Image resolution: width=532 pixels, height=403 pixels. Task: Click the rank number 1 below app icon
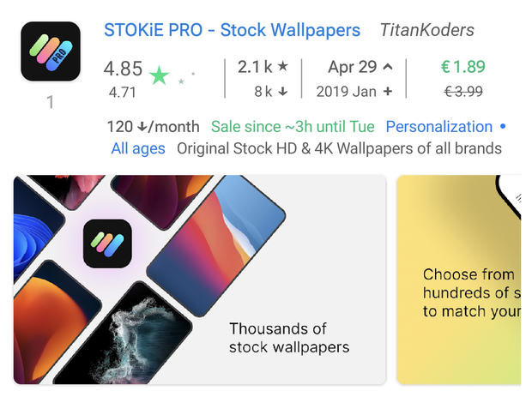click(51, 103)
